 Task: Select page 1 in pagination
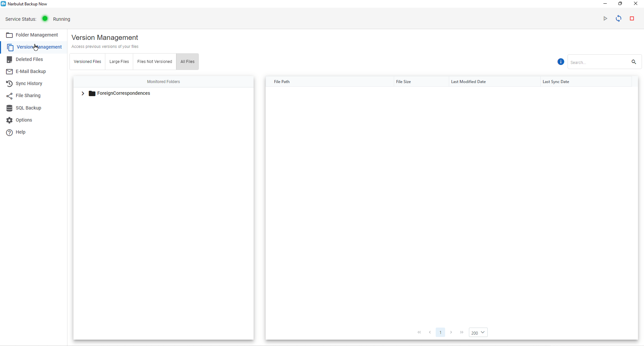point(440,332)
